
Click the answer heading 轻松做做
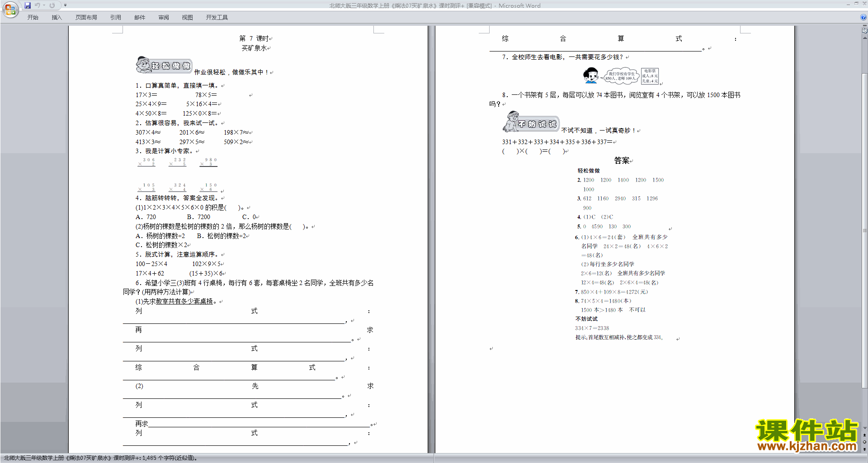(x=589, y=171)
